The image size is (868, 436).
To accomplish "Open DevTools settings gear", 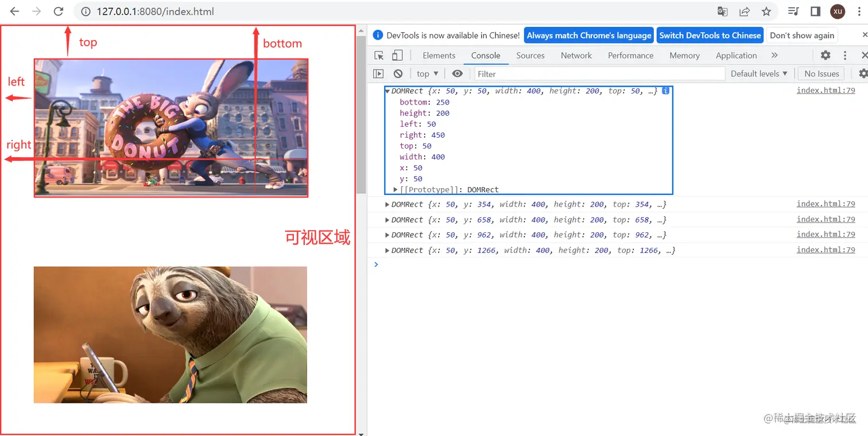I will [826, 56].
